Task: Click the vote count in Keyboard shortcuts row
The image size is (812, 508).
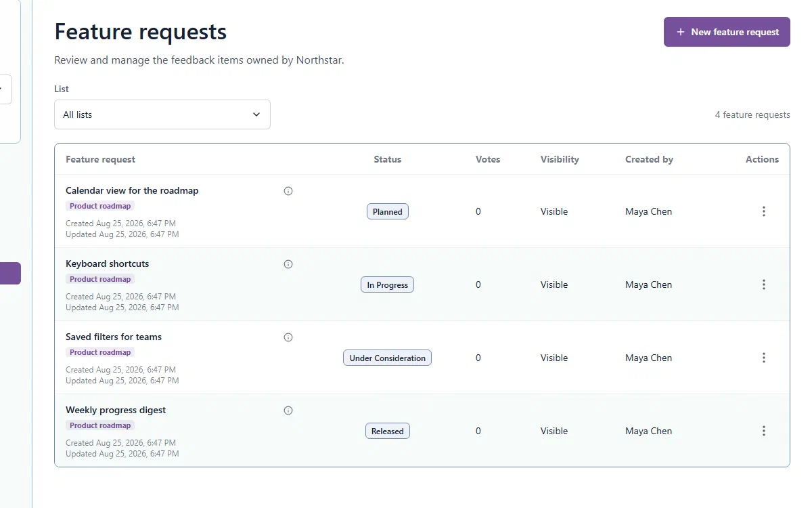Action: [x=478, y=284]
